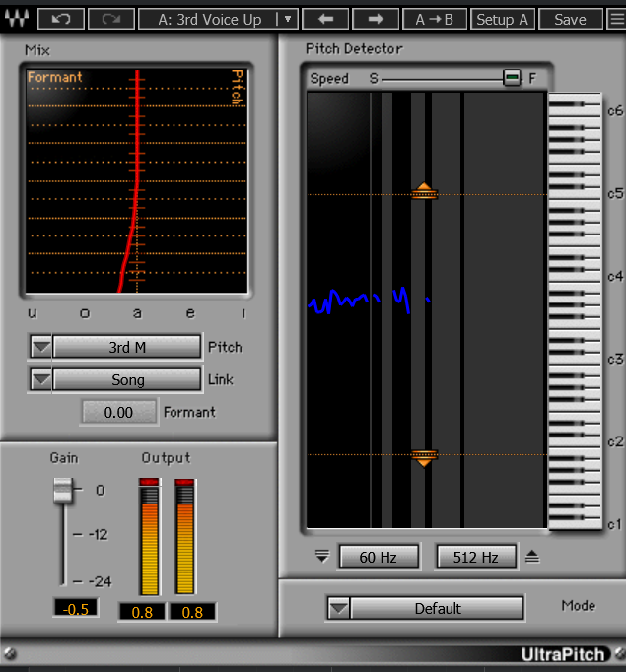The height and width of the screenshot is (672, 626).
Task: Click the 512 Hz frequency field
Action: pyautogui.click(x=476, y=557)
